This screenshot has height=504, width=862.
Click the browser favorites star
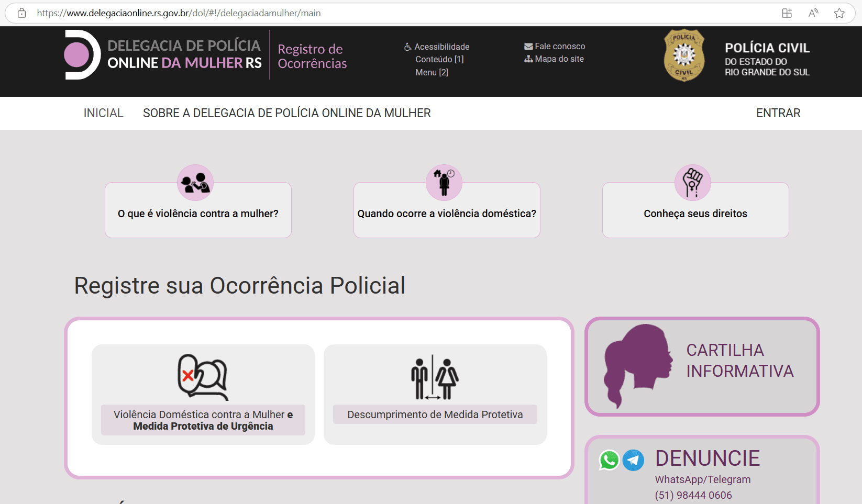coord(840,13)
